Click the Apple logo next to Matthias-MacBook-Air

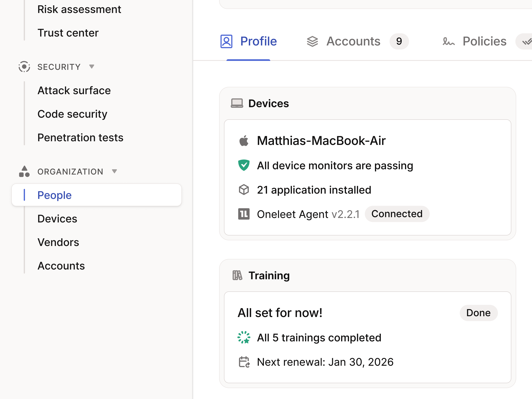(x=244, y=140)
